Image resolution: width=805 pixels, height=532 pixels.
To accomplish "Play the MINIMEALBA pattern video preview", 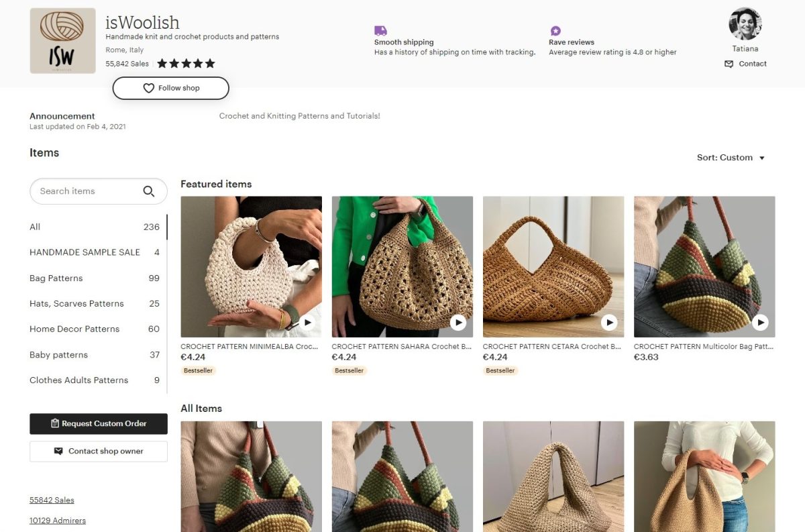I will click(307, 322).
